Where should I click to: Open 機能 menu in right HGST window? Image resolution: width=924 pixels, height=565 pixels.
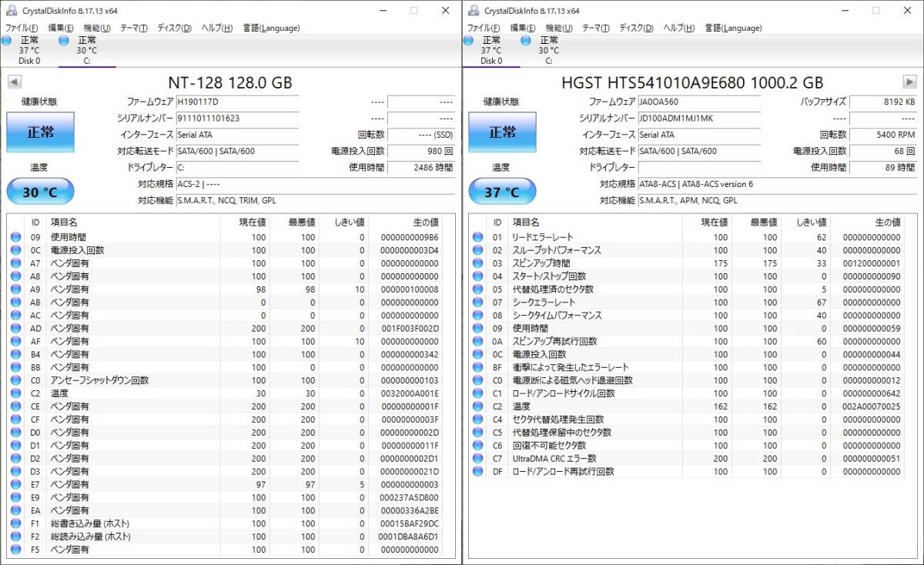[x=559, y=28]
